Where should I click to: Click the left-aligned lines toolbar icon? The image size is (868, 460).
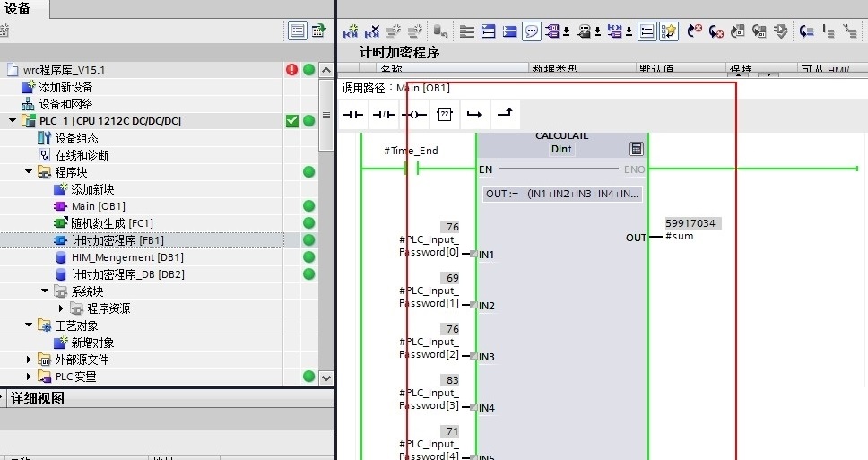466,31
